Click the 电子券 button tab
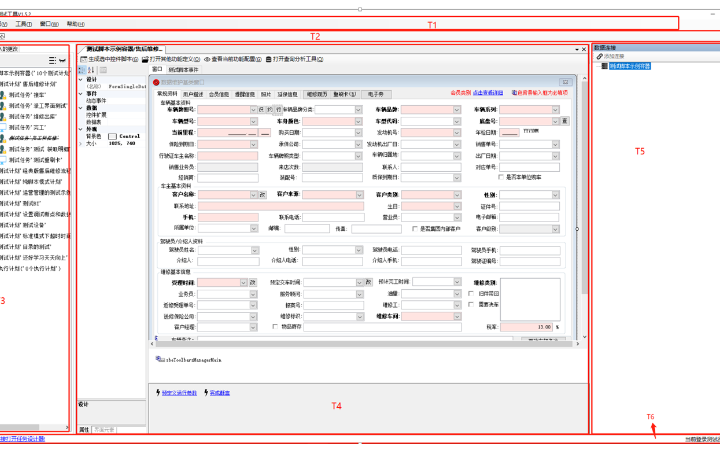This screenshot has width=720, height=450. [x=376, y=94]
